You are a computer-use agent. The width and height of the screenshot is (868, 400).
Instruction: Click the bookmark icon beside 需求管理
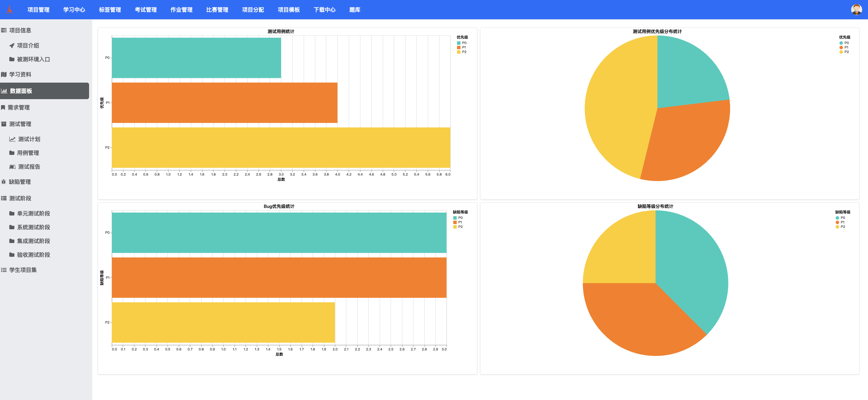3,107
